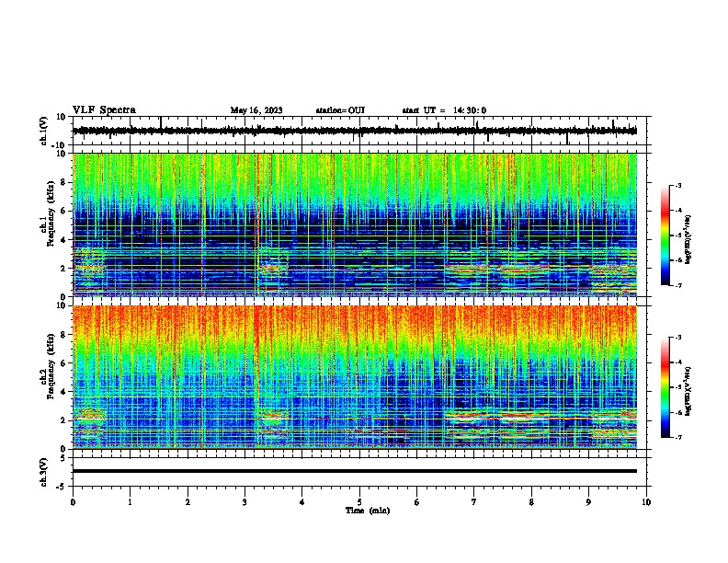Click the flat black ch.3 voltage trace

point(355,471)
